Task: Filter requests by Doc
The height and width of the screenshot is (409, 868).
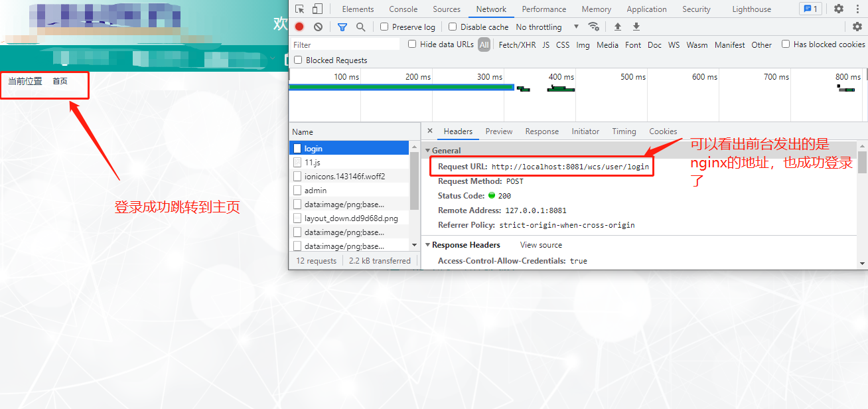Action: pyautogui.click(x=654, y=45)
